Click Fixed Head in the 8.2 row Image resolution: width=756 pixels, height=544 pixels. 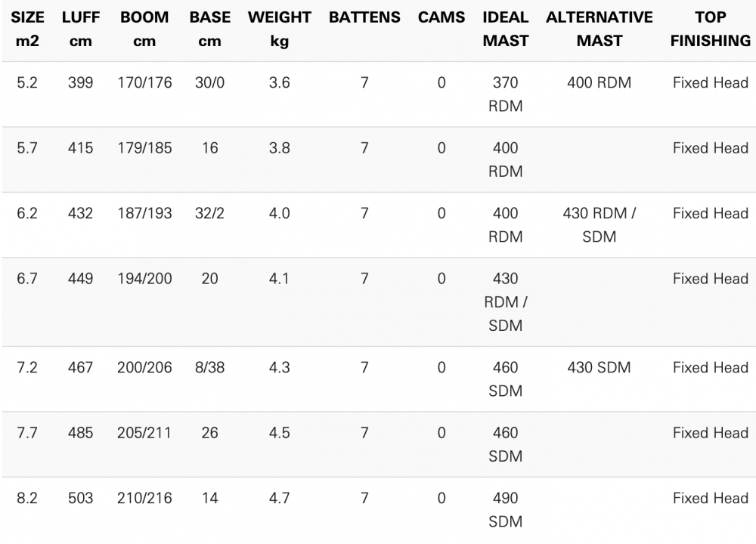pos(711,499)
